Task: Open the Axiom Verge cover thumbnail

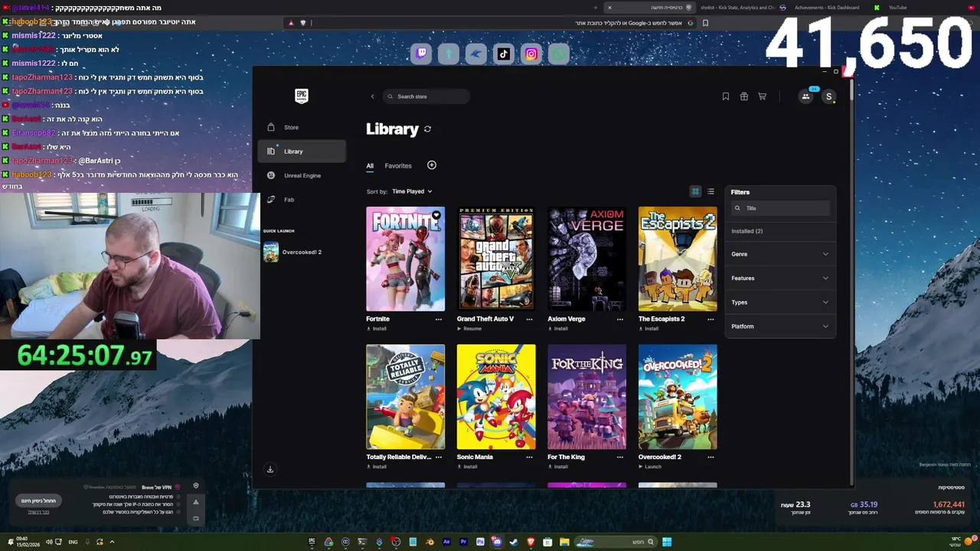Action: pos(586,259)
